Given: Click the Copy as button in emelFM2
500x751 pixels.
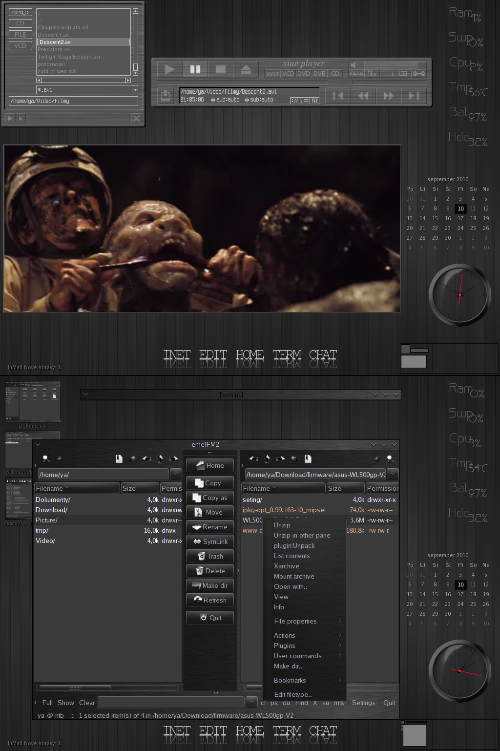Looking at the screenshot, I should 210,498.
